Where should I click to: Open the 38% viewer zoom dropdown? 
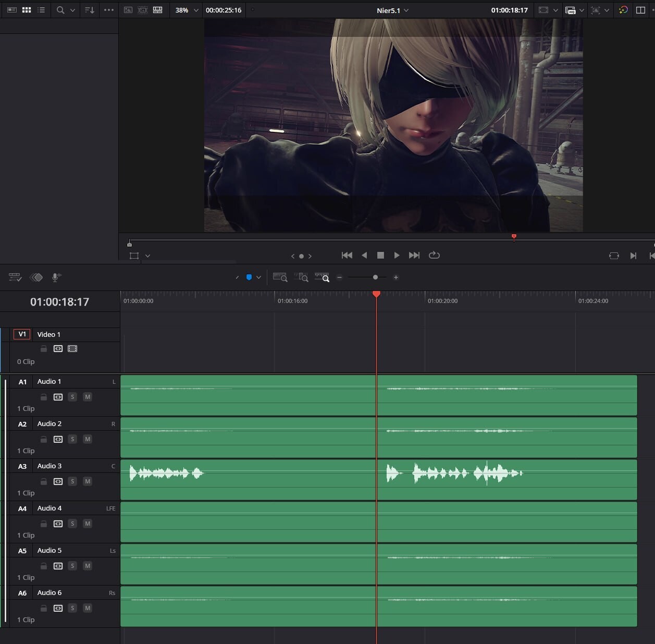(x=187, y=10)
